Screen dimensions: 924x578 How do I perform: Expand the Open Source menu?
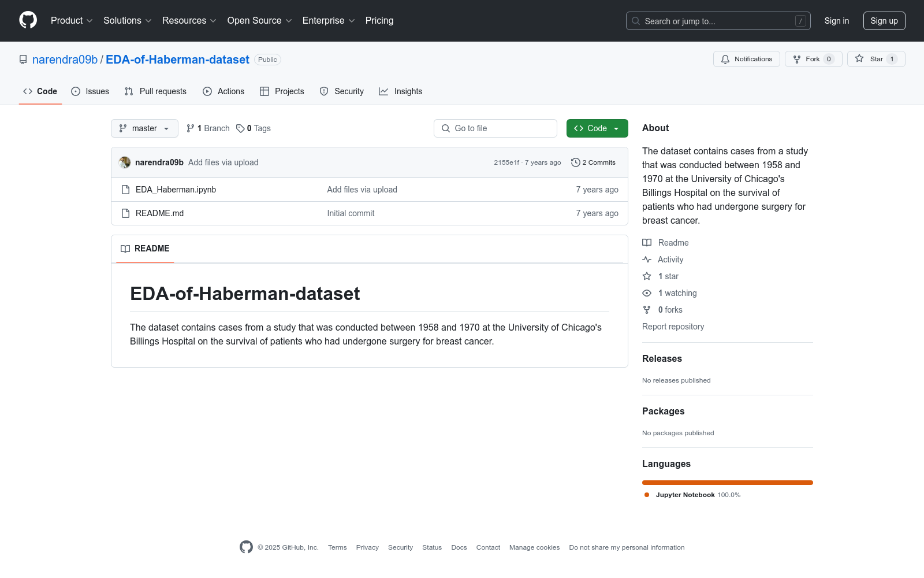click(260, 21)
